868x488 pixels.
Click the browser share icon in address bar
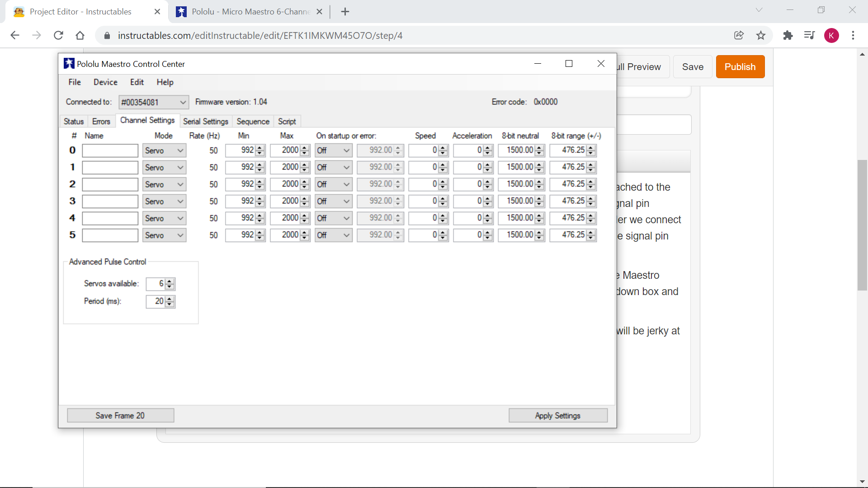(739, 35)
